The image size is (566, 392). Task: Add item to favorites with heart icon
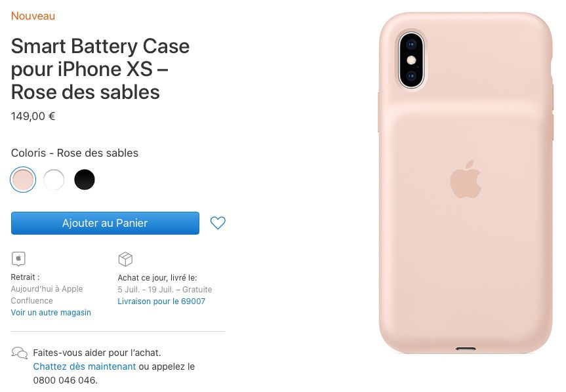pyautogui.click(x=218, y=223)
